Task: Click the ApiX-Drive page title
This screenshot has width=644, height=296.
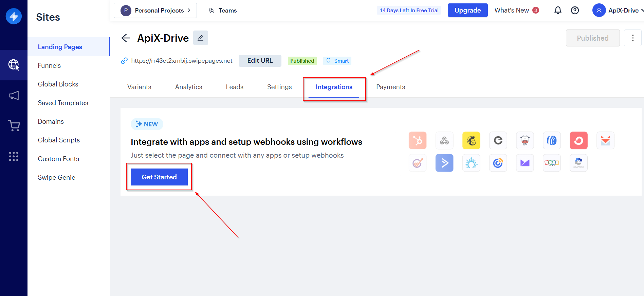Action: pos(163,38)
